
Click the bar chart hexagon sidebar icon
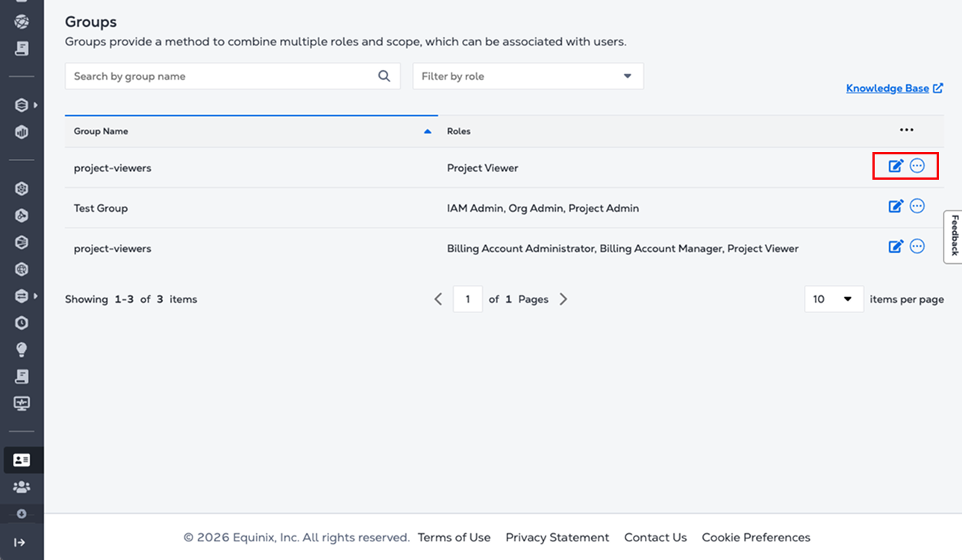point(22,133)
